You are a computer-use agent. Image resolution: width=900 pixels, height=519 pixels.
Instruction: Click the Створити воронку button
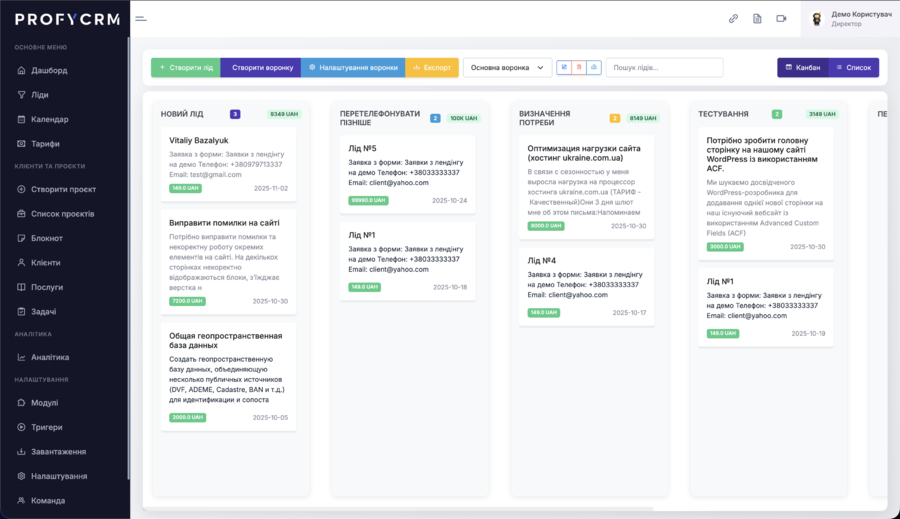point(262,67)
